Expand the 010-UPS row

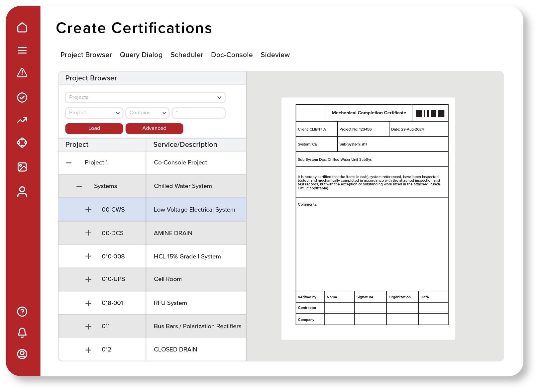(x=88, y=280)
